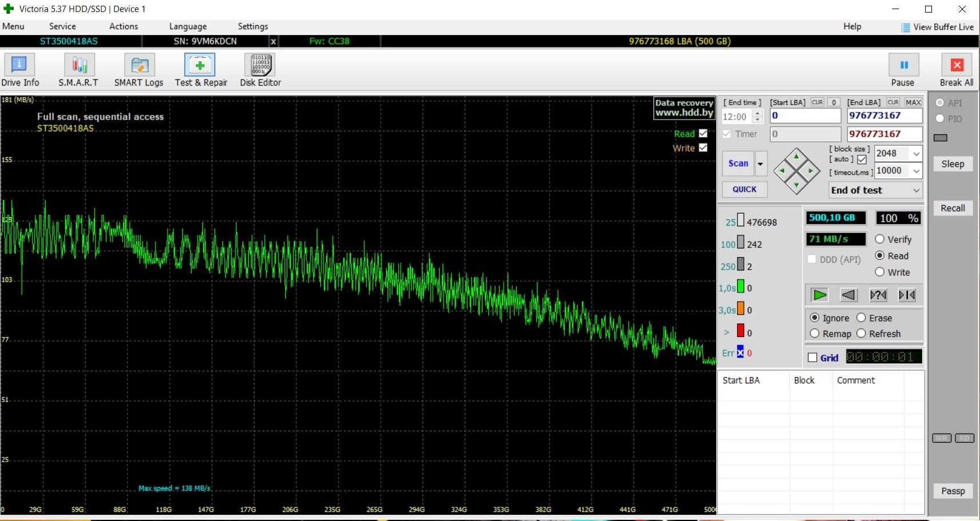Click the down arrow on navigation diamond
The height and width of the screenshot is (521, 980).
coord(796,185)
